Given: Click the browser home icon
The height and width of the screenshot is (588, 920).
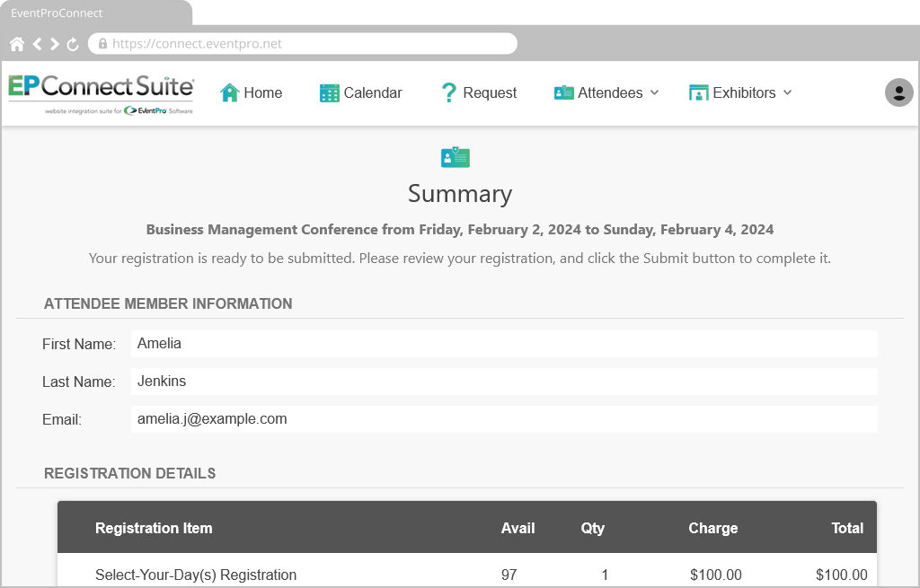Looking at the screenshot, I should tap(17, 44).
